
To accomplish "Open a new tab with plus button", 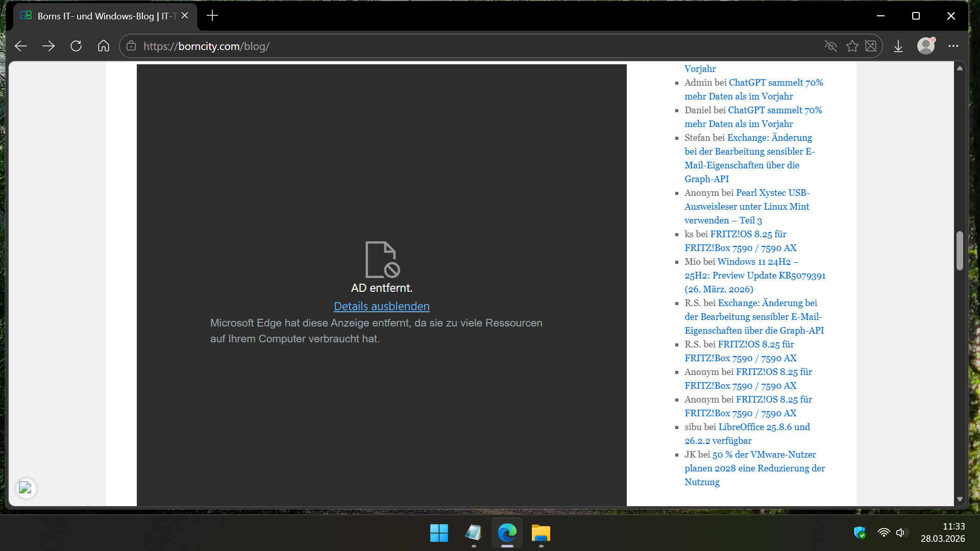I will point(212,16).
